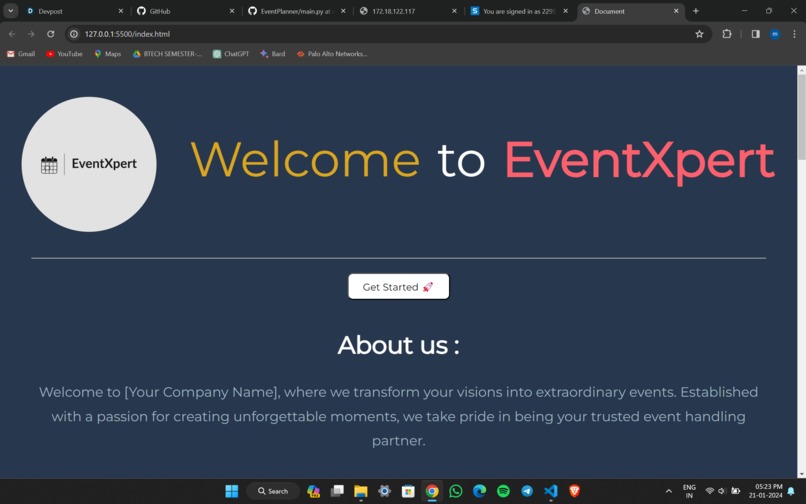Click the Chrome taskbar icon
The width and height of the screenshot is (806, 504).
tap(432, 491)
